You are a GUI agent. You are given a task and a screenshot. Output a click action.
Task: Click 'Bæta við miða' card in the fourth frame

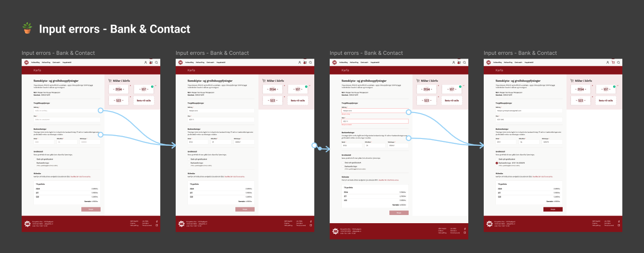pos(606,101)
